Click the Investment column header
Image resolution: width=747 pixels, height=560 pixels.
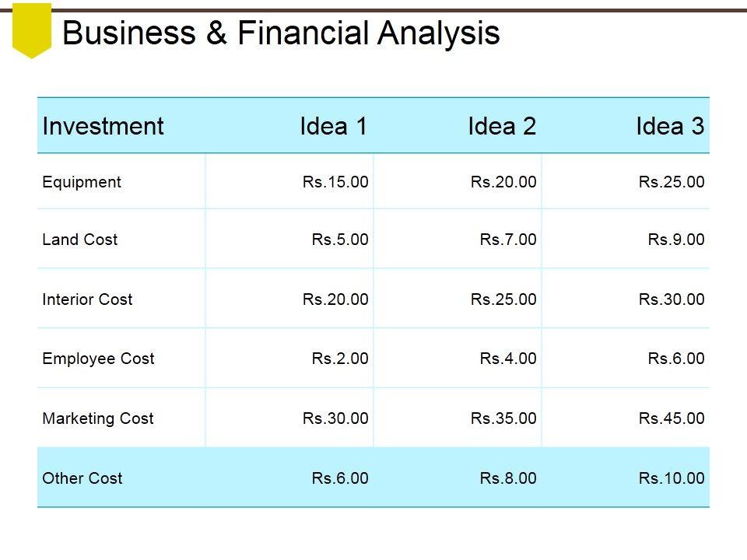click(x=103, y=126)
